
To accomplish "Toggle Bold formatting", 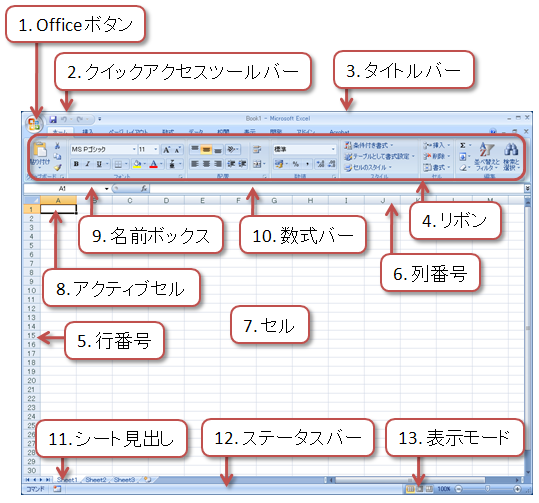I will 76,164.
